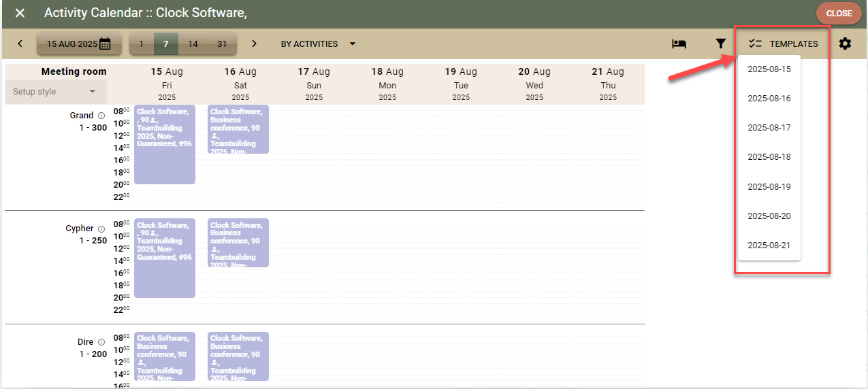Click the red CLOSE button
The height and width of the screenshot is (389, 868).
[839, 14]
